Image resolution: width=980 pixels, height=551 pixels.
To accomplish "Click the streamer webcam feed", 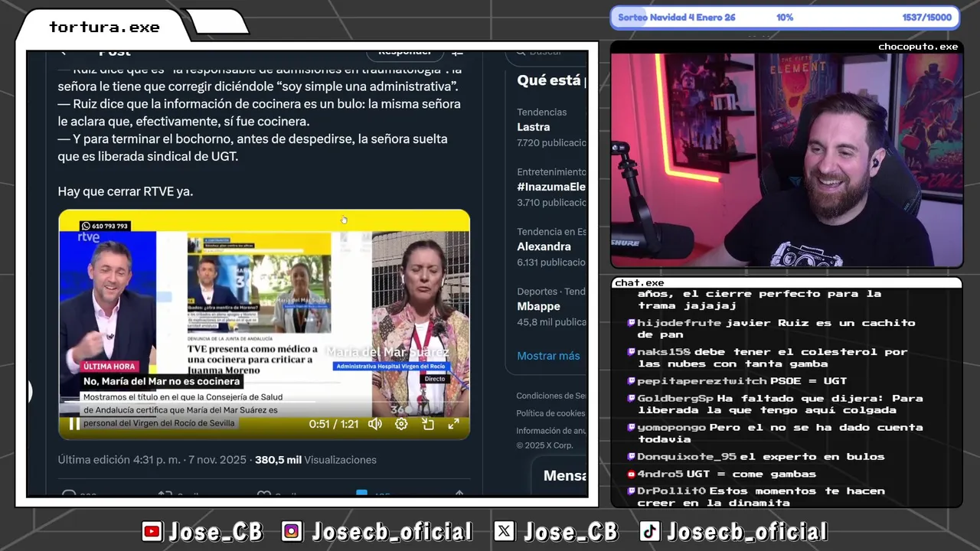I will coord(786,160).
